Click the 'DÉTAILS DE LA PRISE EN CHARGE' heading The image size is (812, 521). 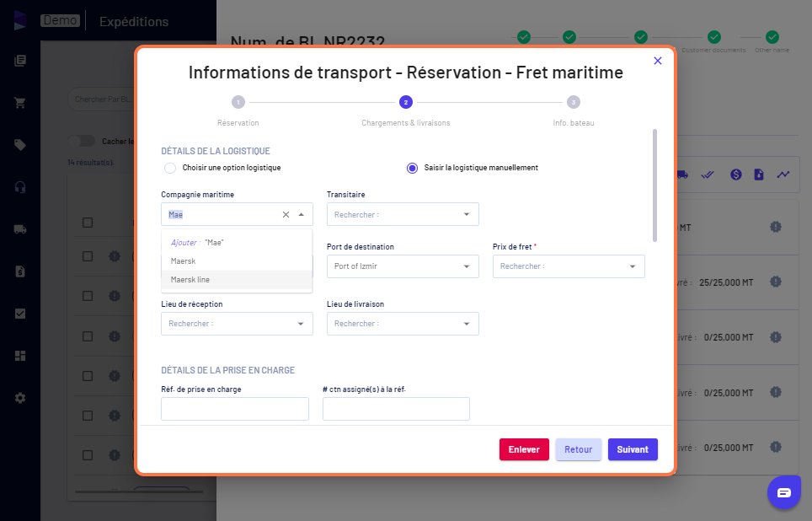[x=228, y=370]
